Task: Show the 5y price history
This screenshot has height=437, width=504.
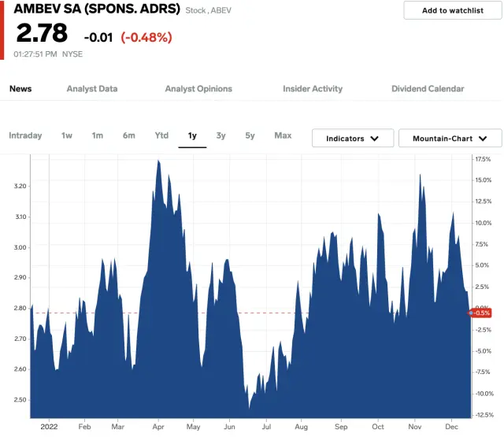Action: coord(250,135)
